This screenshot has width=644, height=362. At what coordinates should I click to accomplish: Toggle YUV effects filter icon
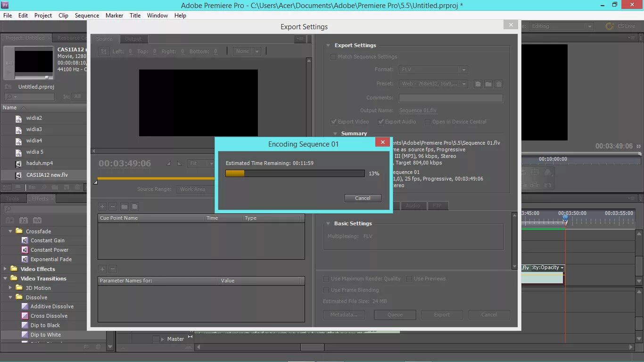click(37, 220)
